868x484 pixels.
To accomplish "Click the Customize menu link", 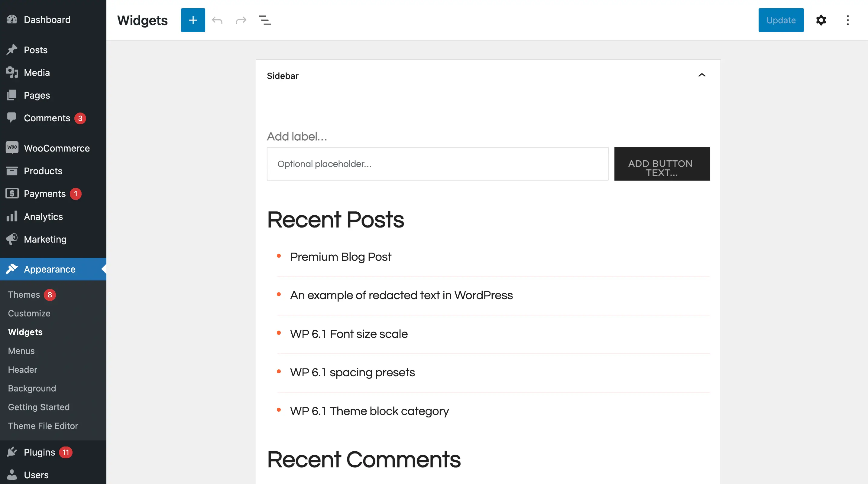I will [x=29, y=313].
